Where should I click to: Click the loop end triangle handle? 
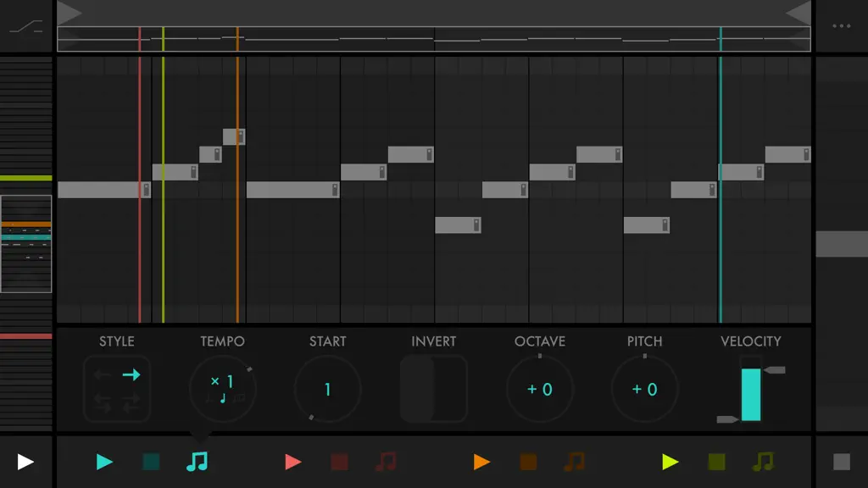coord(798,14)
